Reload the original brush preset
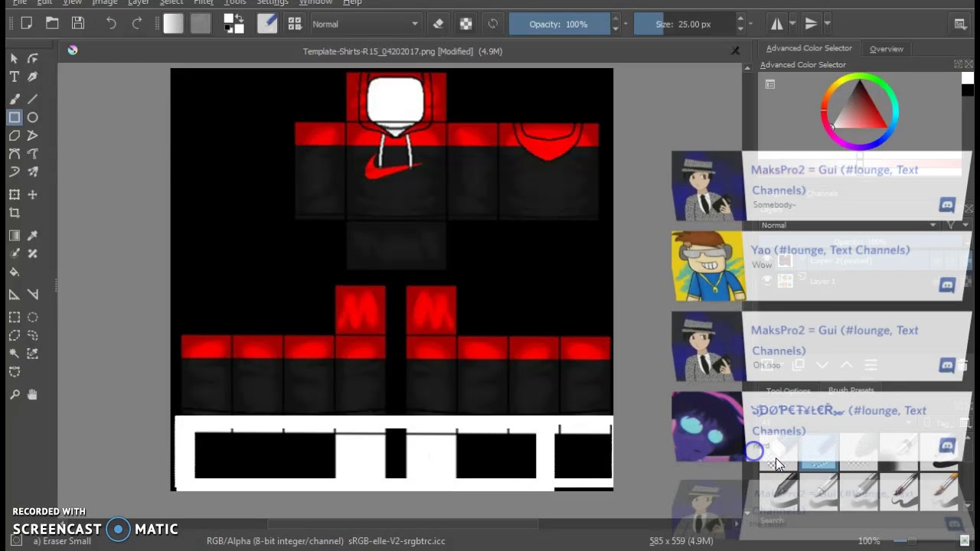This screenshot has height=551, width=980. pyautogui.click(x=493, y=24)
